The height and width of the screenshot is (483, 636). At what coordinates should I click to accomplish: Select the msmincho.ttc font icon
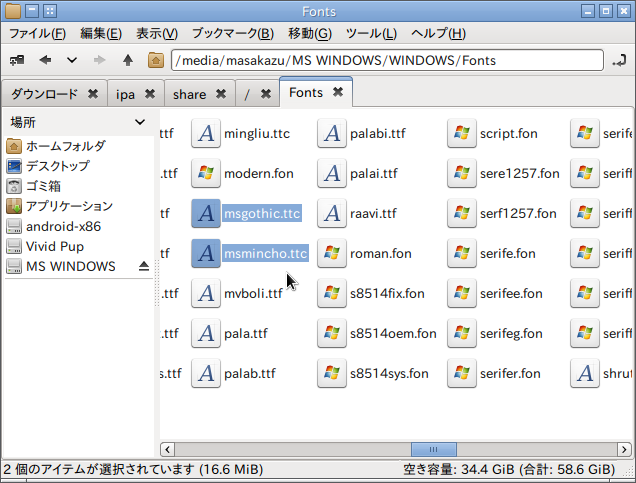206,253
